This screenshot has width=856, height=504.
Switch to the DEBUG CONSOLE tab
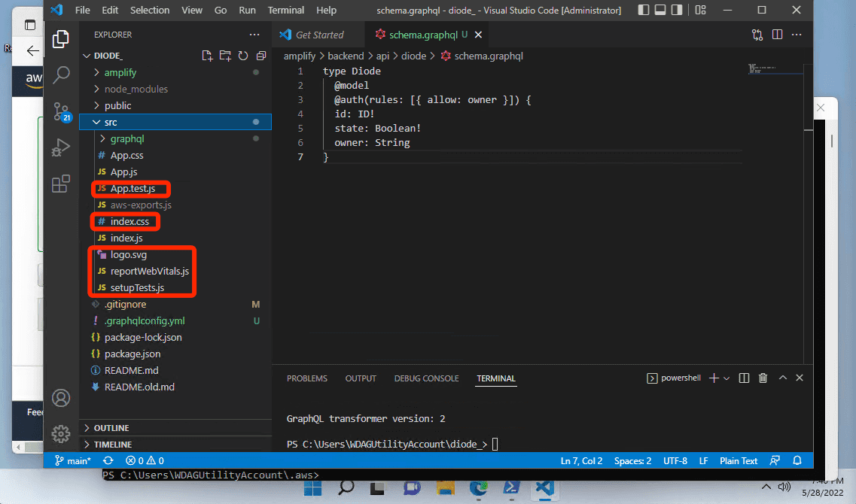(426, 378)
